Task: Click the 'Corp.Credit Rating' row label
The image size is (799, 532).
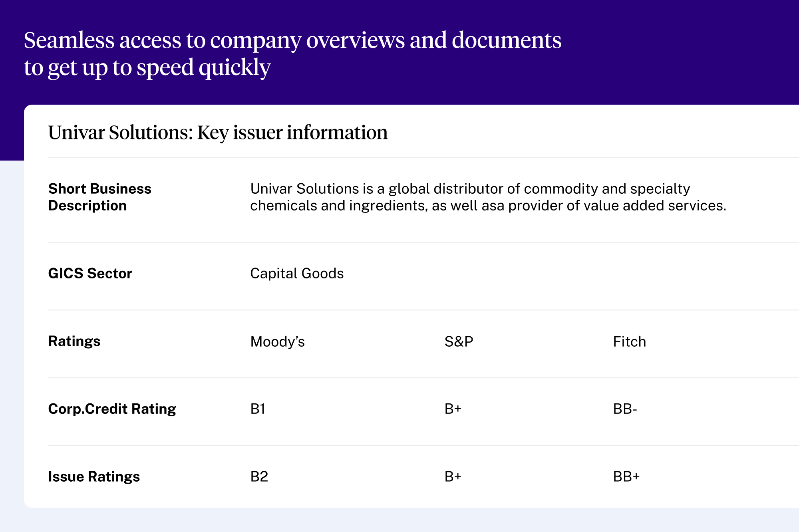Action: tap(112, 409)
